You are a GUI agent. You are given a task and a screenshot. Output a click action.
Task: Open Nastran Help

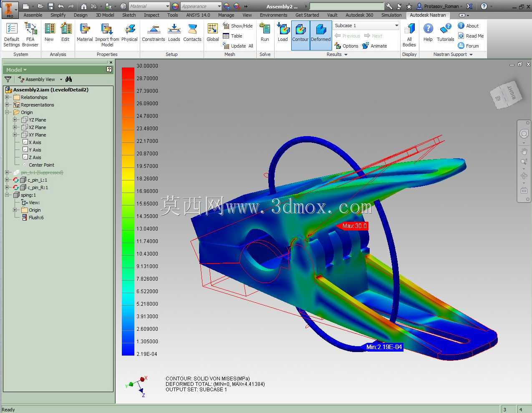[428, 33]
